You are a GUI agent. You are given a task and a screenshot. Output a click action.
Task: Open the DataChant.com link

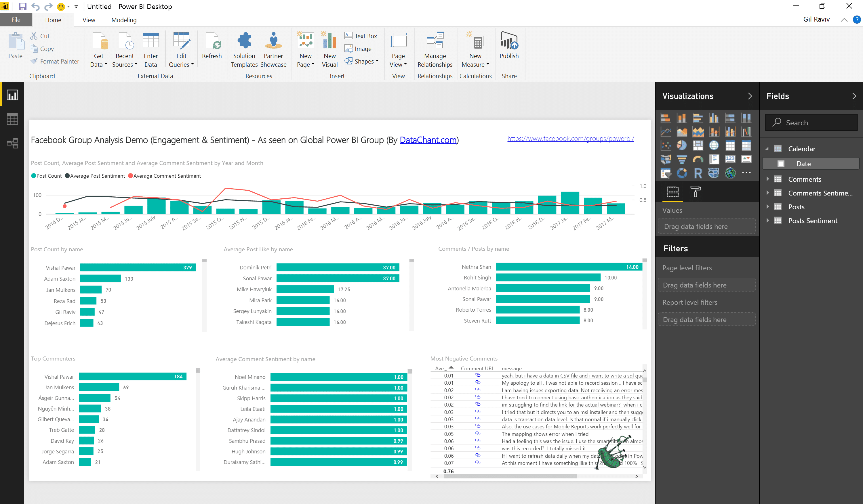coord(428,140)
